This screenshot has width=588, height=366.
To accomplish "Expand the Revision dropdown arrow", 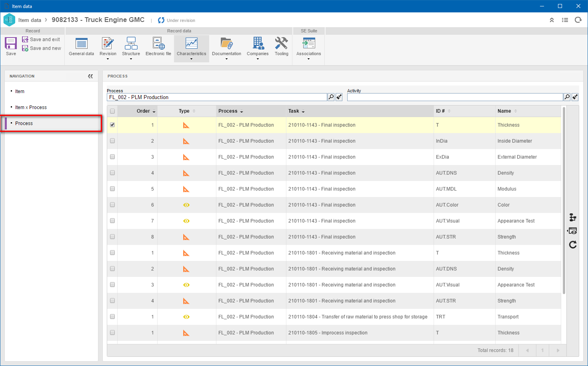I will click(x=108, y=59).
